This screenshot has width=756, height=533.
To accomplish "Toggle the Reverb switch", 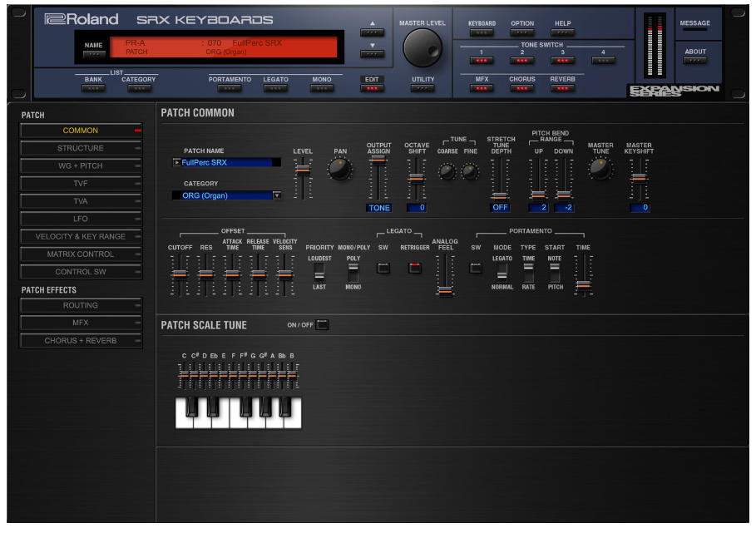I will tap(563, 89).
